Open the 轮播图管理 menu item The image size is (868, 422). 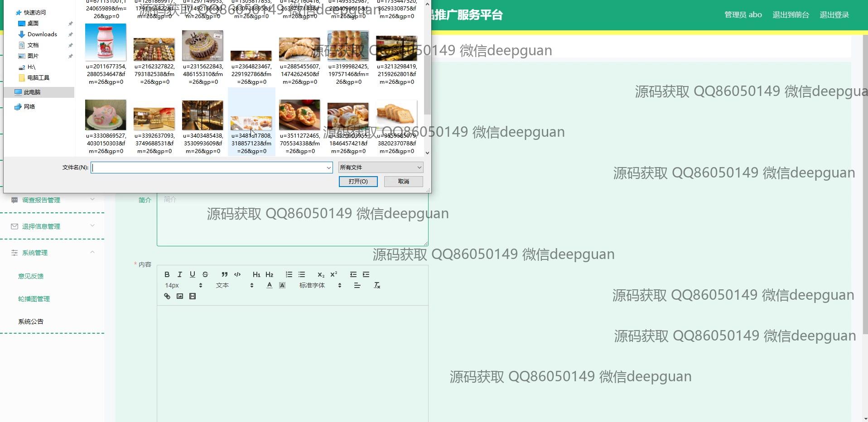click(34, 299)
